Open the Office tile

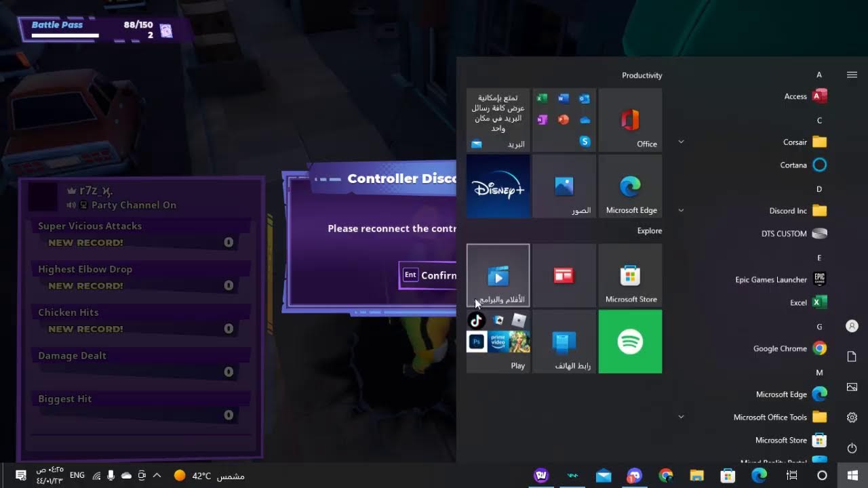[630, 120]
